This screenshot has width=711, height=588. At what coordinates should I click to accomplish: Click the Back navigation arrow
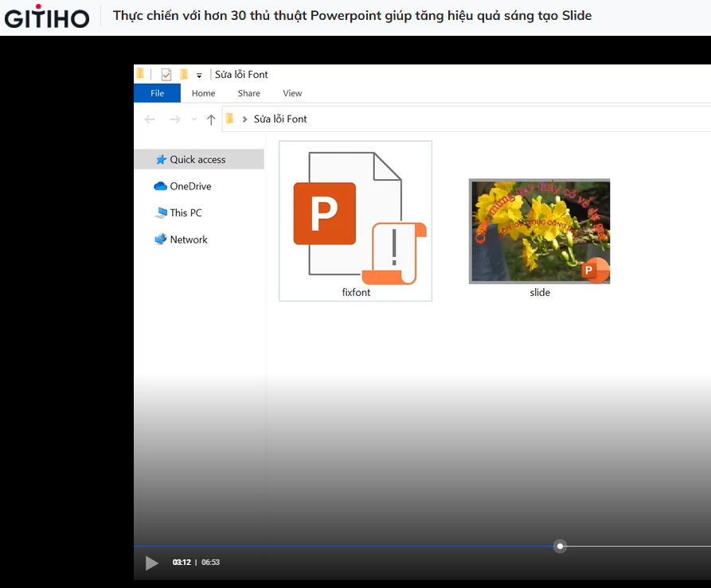point(150,119)
